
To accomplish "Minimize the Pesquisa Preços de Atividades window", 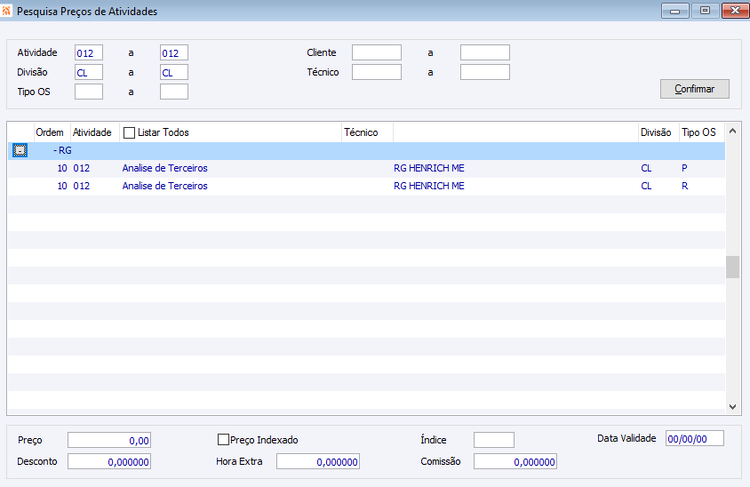I will [x=675, y=11].
